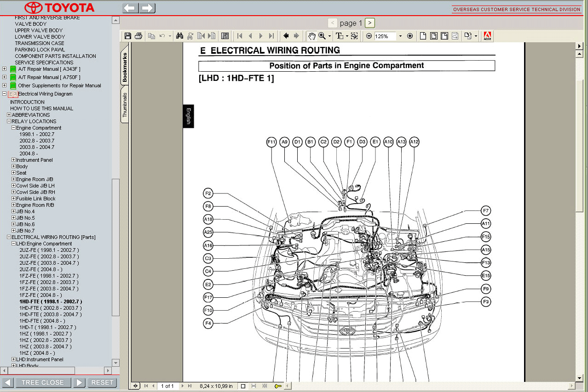Select the Graphics Select snapshot tool
The image size is (588, 392).
tap(354, 36)
